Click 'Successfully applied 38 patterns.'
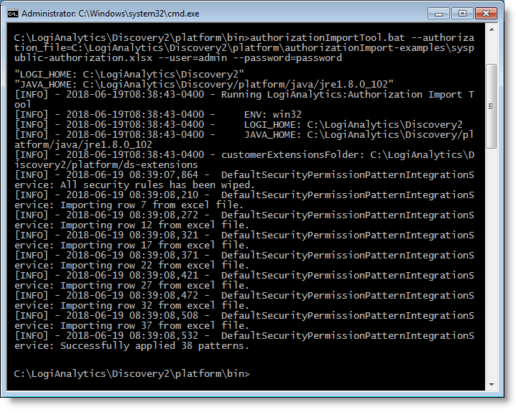 155,346
